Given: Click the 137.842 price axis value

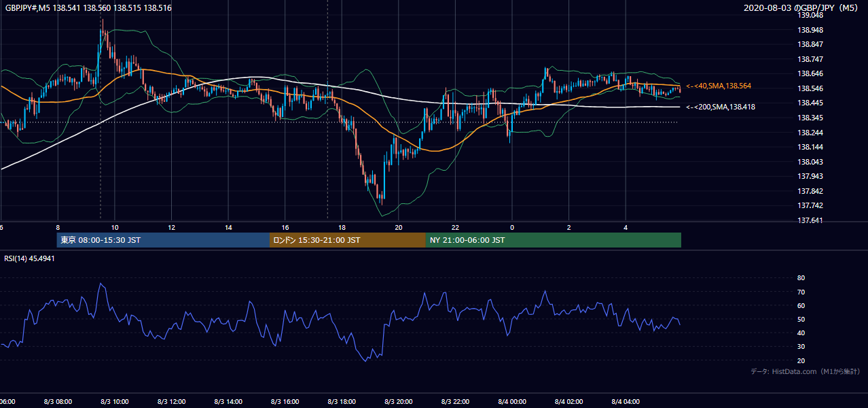Looking at the screenshot, I should point(810,192).
